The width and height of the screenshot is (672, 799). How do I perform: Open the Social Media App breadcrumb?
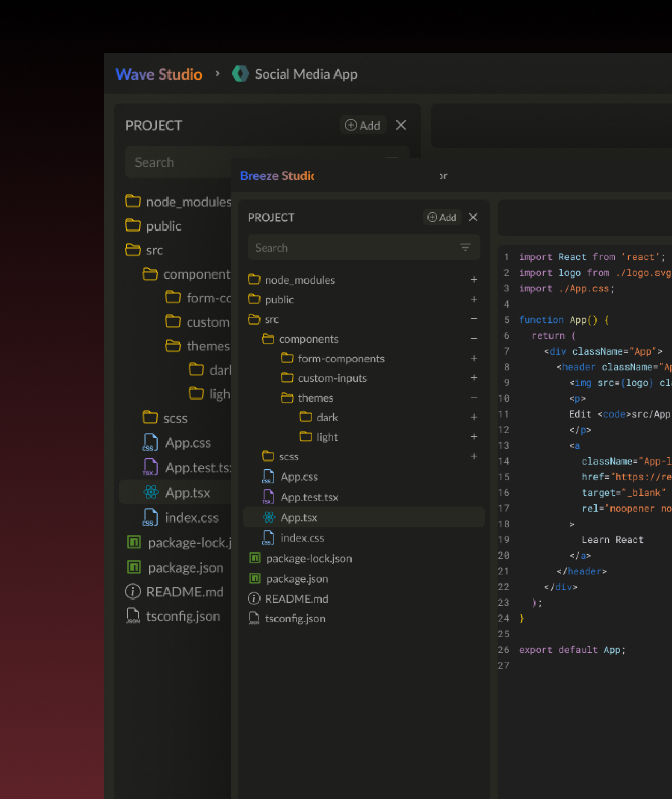pyautogui.click(x=306, y=74)
